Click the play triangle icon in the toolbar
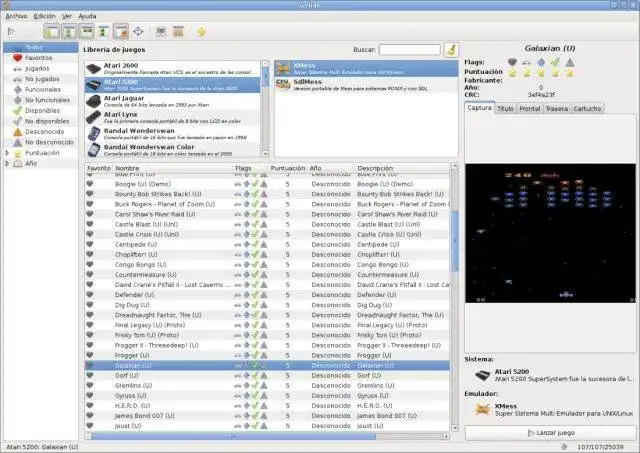This screenshot has width=640, height=453. point(11,31)
